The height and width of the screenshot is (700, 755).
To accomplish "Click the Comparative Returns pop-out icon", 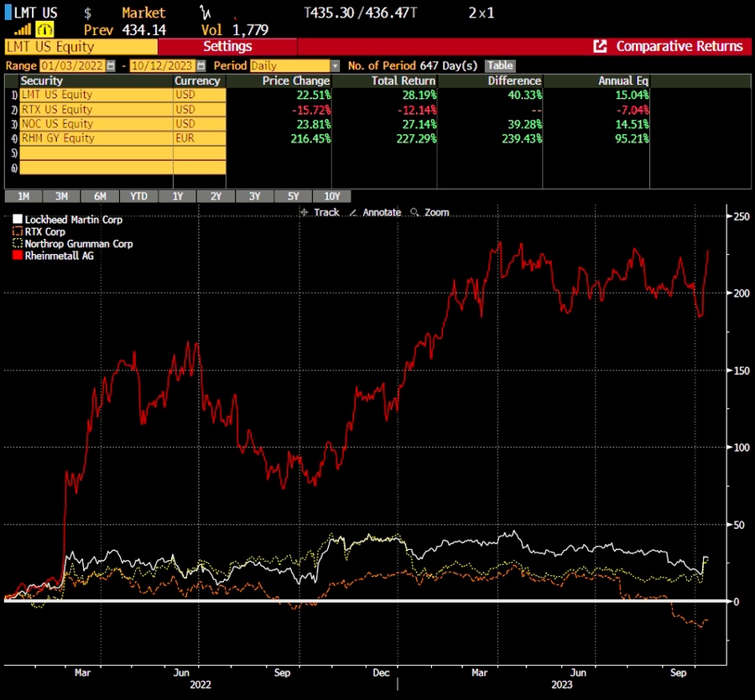I will pyautogui.click(x=600, y=46).
